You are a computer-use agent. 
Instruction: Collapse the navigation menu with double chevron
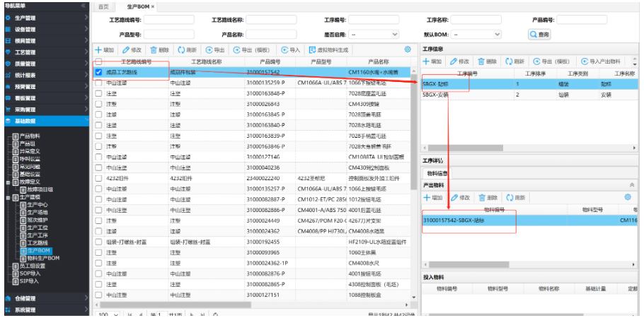click(84, 6)
